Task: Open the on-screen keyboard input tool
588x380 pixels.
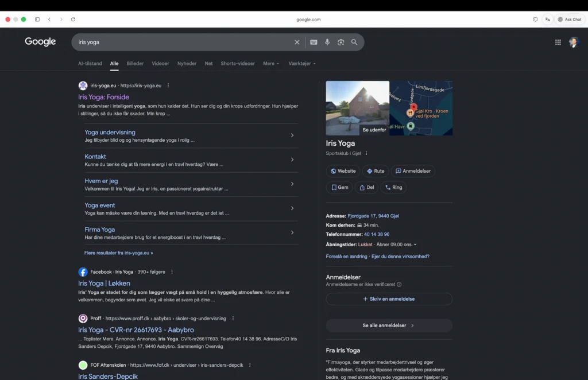Action: [314, 42]
